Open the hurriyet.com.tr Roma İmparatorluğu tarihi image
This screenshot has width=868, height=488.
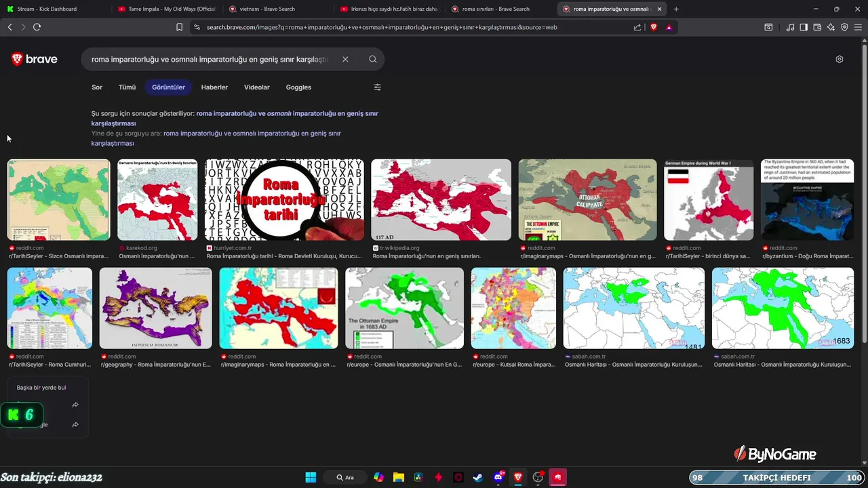[284, 200]
